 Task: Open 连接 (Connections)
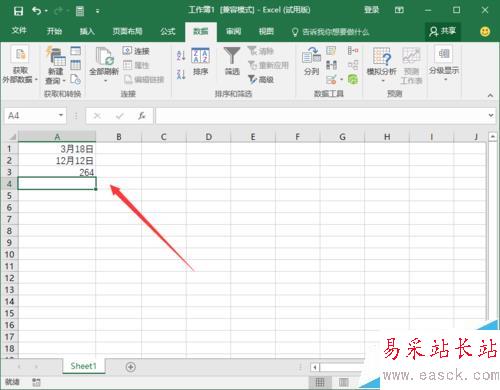tap(136, 51)
